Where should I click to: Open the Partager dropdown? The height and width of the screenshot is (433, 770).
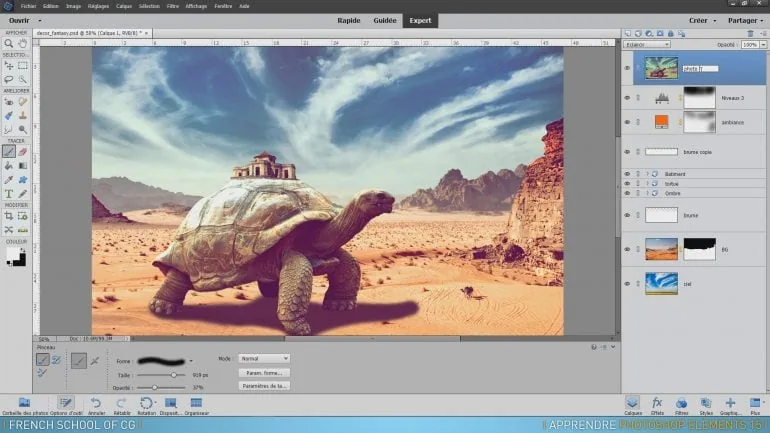coord(745,21)
